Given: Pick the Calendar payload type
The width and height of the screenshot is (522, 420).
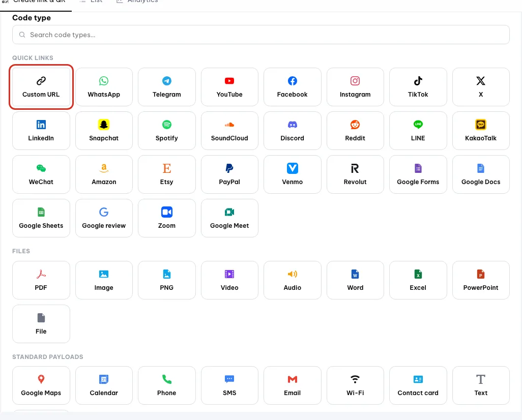Looking at the screenshot, I should [x=104, y=385].
